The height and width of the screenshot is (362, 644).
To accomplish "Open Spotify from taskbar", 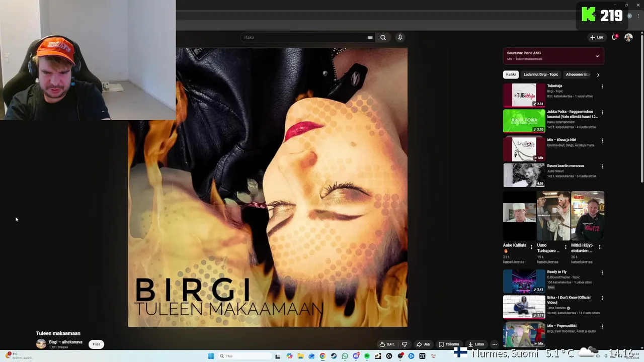I will 367,356.
